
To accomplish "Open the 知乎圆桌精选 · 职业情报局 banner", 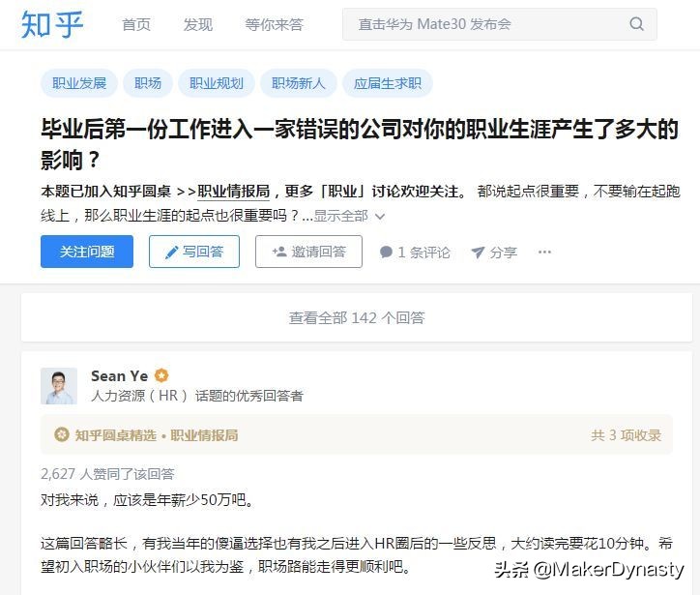I will pyautogui.click(x=357, y=434).
